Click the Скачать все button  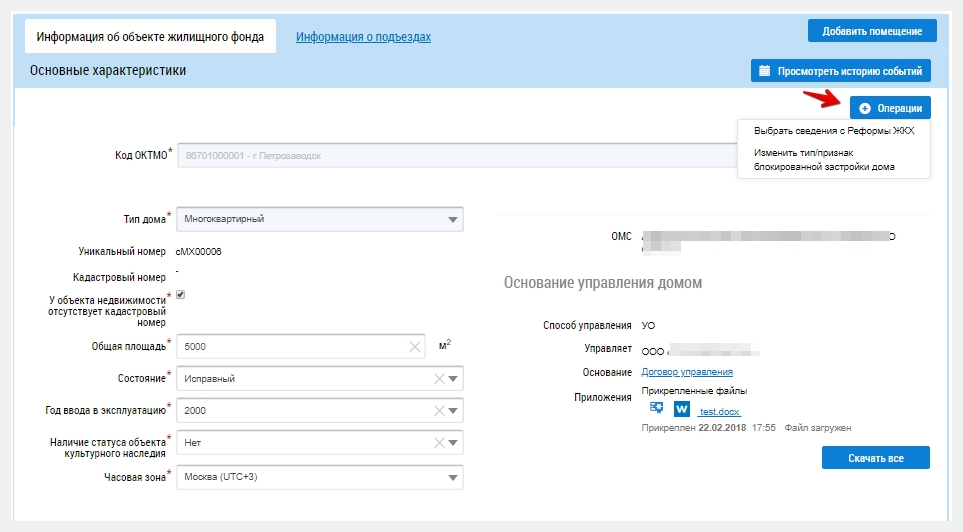[876, 458]
